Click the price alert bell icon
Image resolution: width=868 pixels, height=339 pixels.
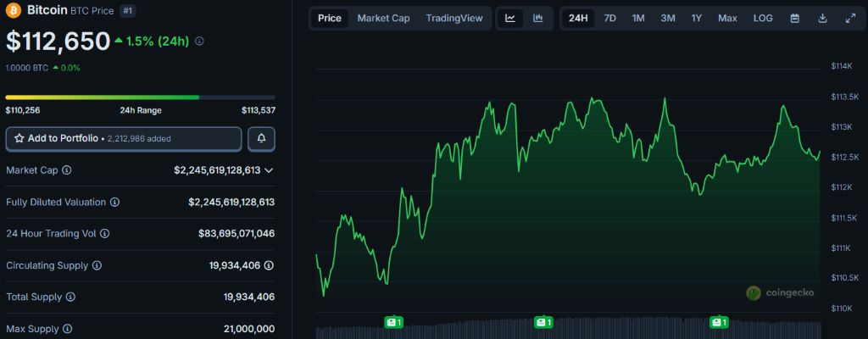coord(261,138)
